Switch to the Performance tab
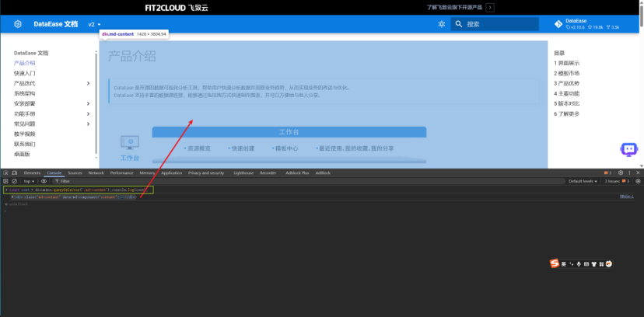This screenshot has height=317, width=644. [x=121, y=173]
